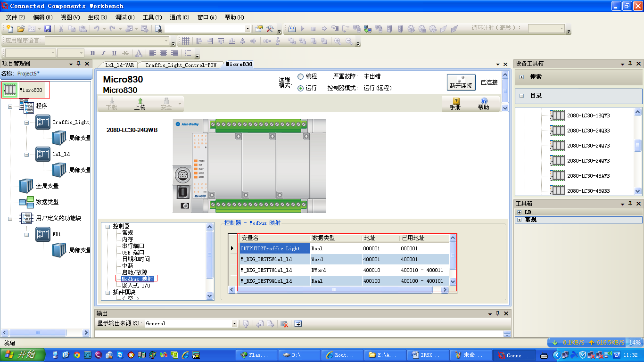The width and height of the screenshot is (644, 362).
Task: Click the Disconnect (断开连接) button
Action: (461, 82)
